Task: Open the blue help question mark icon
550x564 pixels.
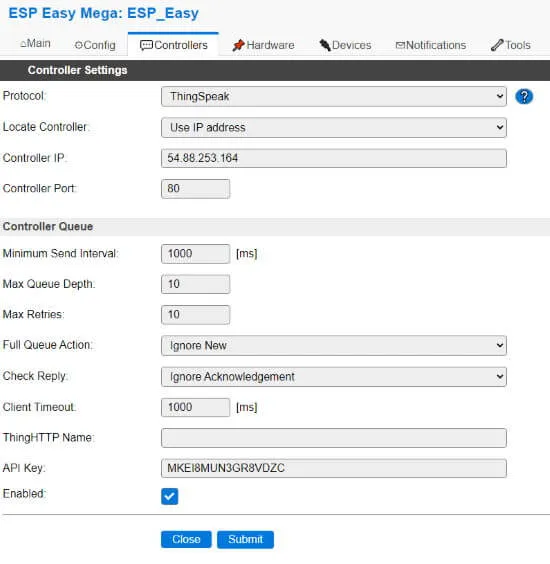Action: [x=524, y=96]
